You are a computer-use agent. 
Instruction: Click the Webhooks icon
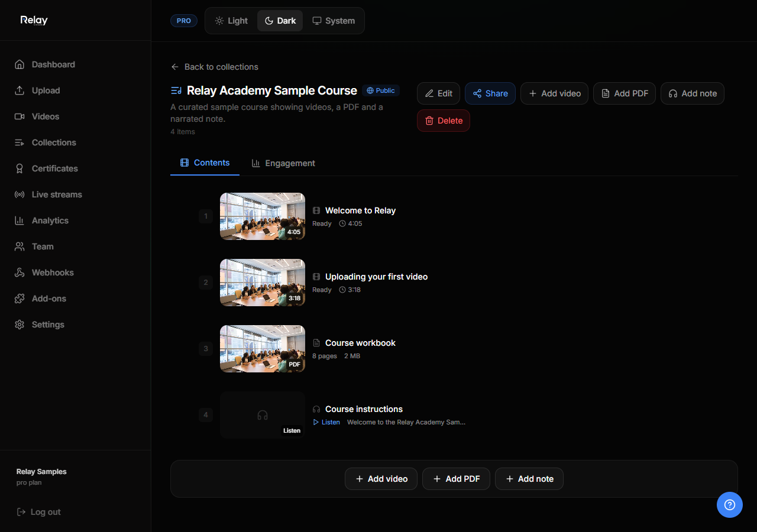click(20, 273)
